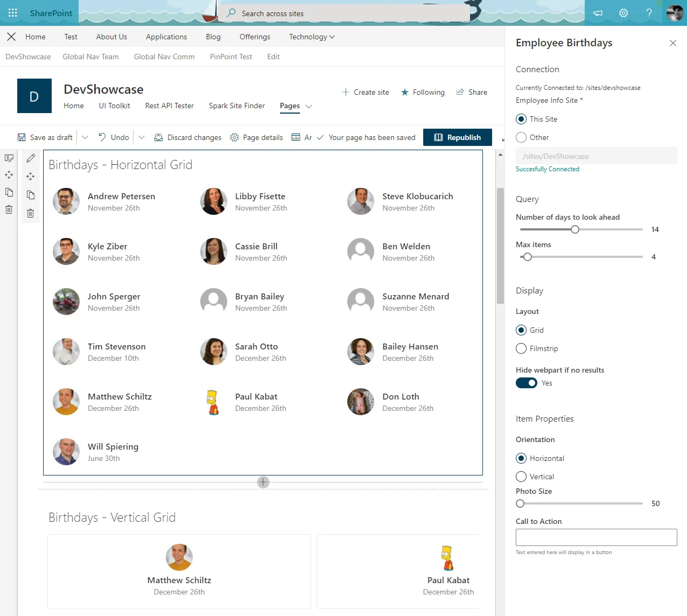Click the Matthew Schiltz vertical grid card
Viewport: 687px width, 616px height.
click(x=179, y=571)
